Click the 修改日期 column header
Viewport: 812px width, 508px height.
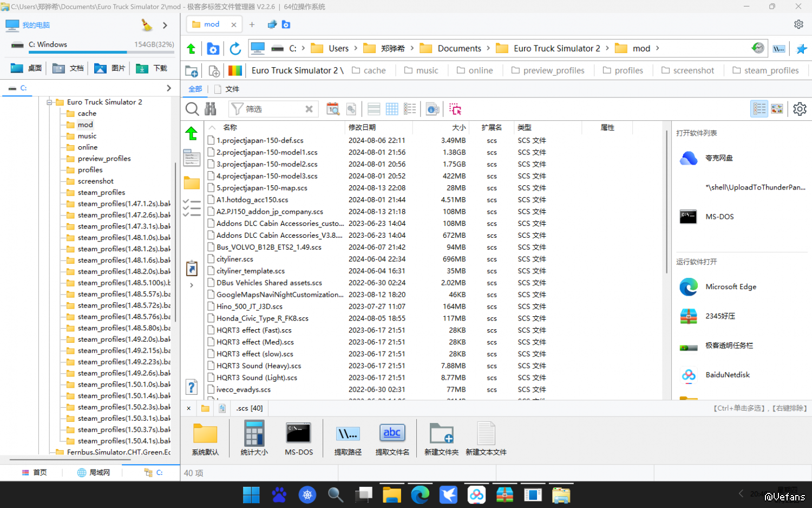tap(362, 127)
